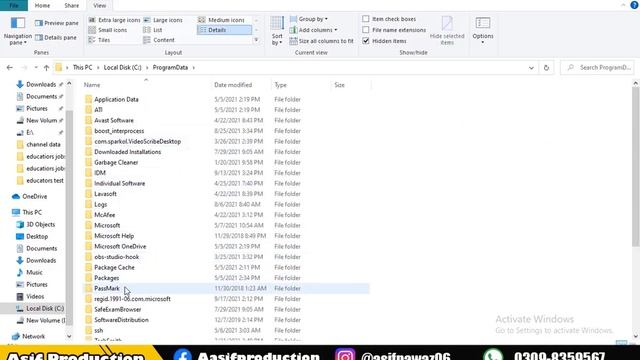
Task: Click Local Disk (C:) in address bar
Action: tap(122, 68)
